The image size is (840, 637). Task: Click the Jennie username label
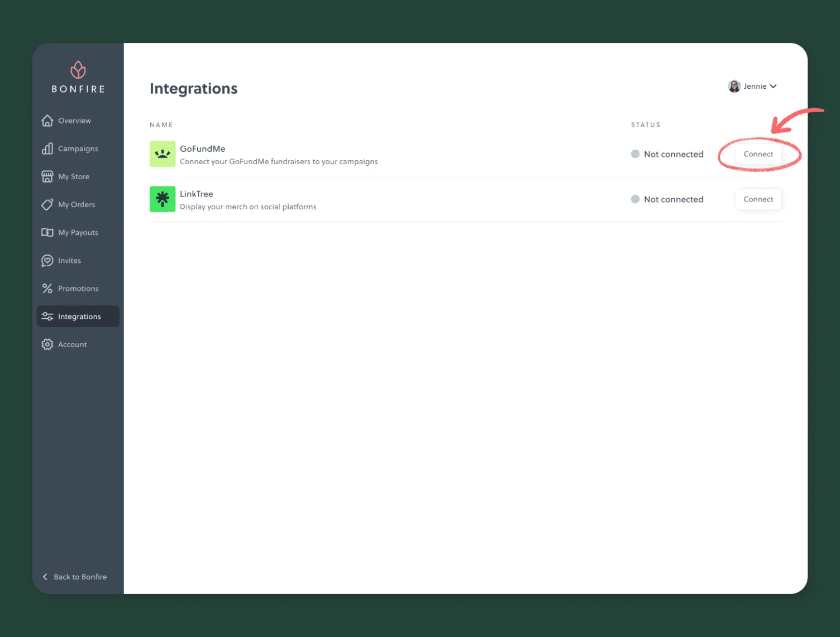pyautogui.click(x=755, y=87)
